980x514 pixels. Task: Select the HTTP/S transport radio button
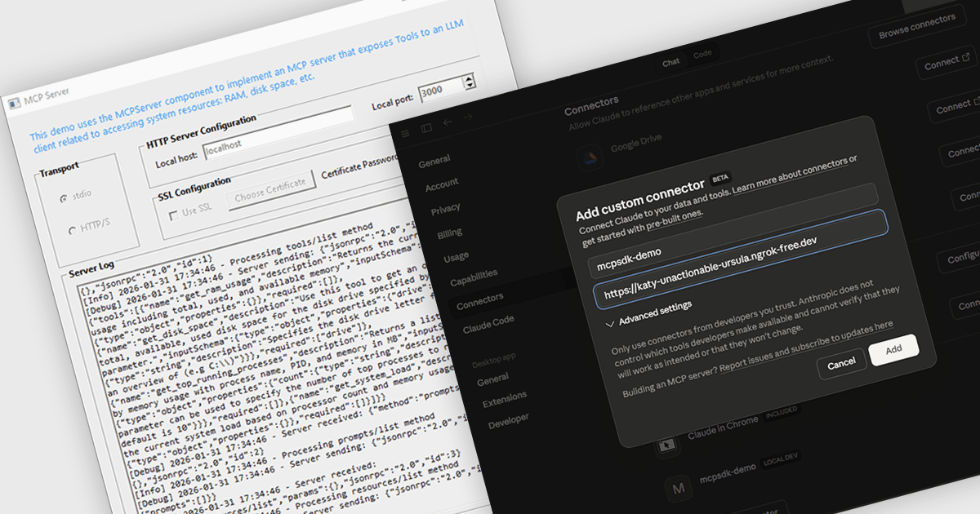pyautogui.click(x=72, y=230)
